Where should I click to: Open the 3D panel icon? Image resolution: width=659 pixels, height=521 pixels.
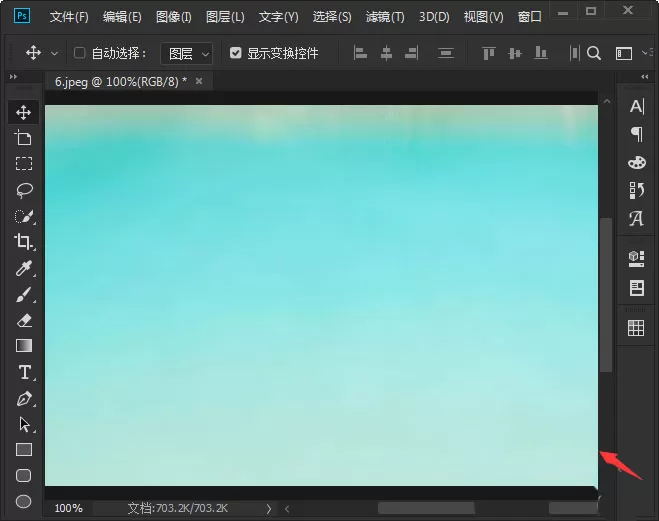636,258
